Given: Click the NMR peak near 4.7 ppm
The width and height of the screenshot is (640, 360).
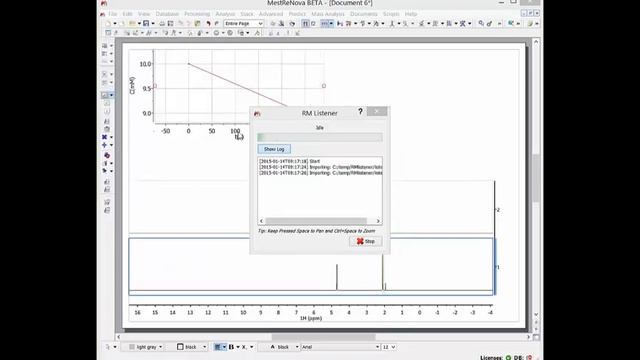Looking at the screenshot, I should pos(337,277).
